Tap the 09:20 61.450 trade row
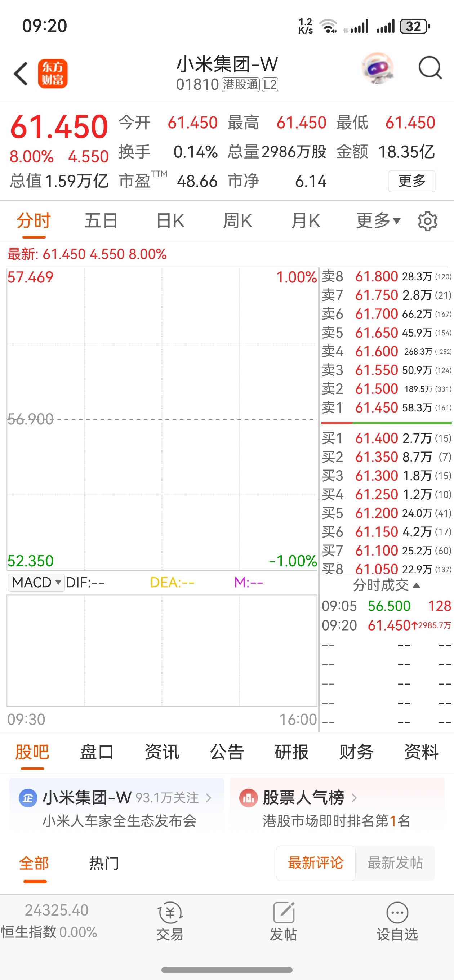 pyautogui.click(x=387, y=625)
